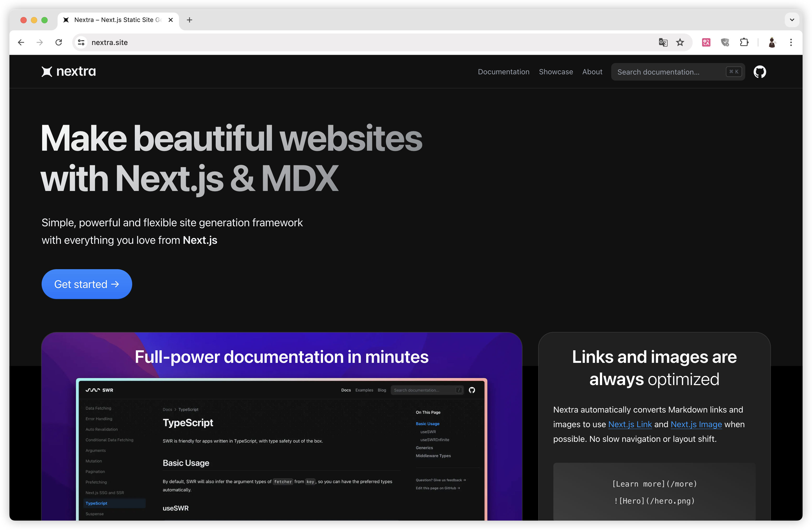Go to Documentation in the navbar
Viewport: 812px width, 530px height.
point(503,72)
